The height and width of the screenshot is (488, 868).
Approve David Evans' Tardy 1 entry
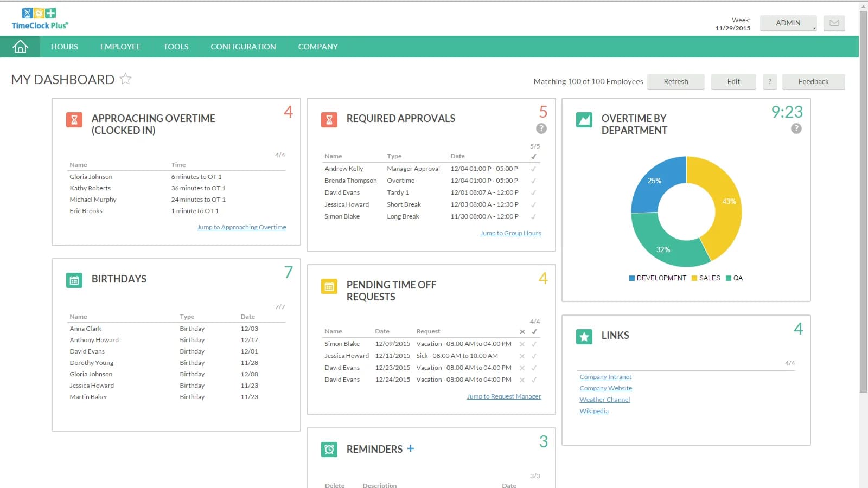click(x=534, y=192)
